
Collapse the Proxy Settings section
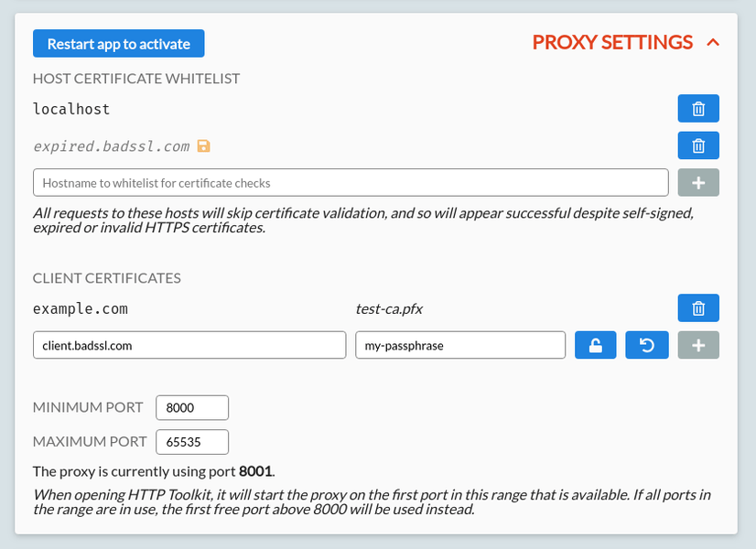click(x=714, y=42)
